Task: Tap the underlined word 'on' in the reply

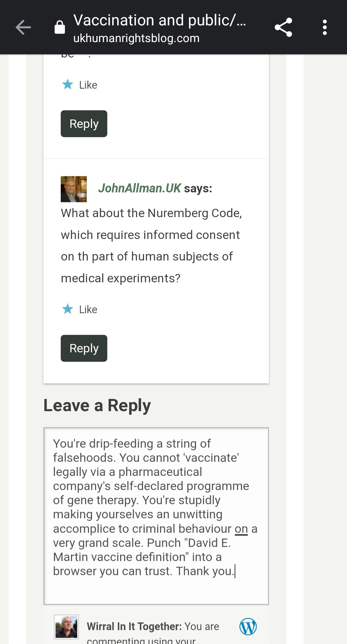Action: (241, 529)
